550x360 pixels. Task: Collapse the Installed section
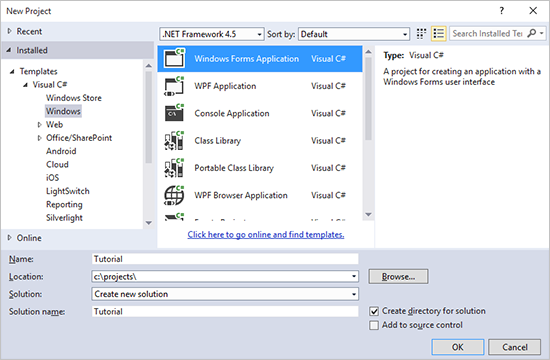click(x=9, y=50)
